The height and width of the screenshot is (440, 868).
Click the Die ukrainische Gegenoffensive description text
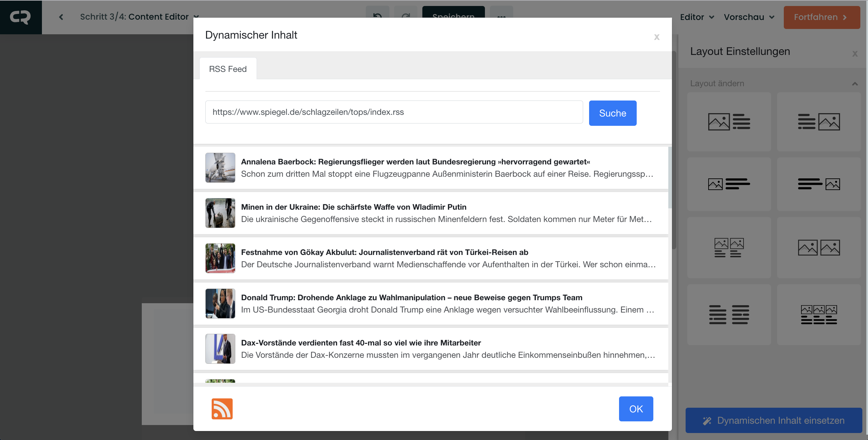446,219
